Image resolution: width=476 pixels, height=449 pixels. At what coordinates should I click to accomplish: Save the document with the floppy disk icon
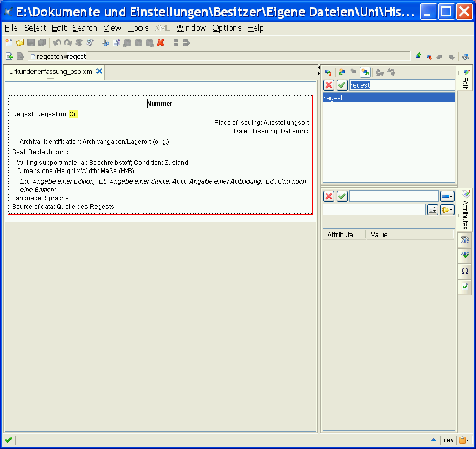click(31, 43)
